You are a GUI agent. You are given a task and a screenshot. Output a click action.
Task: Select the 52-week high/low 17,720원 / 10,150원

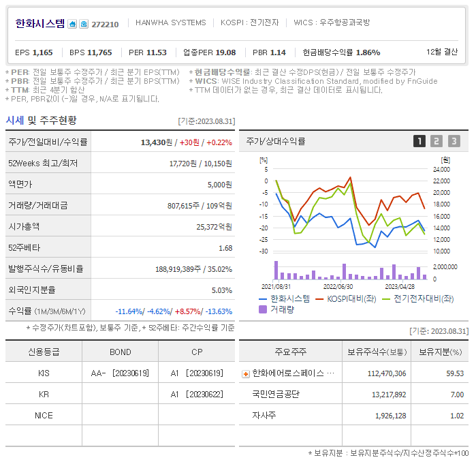click(201, 164)
